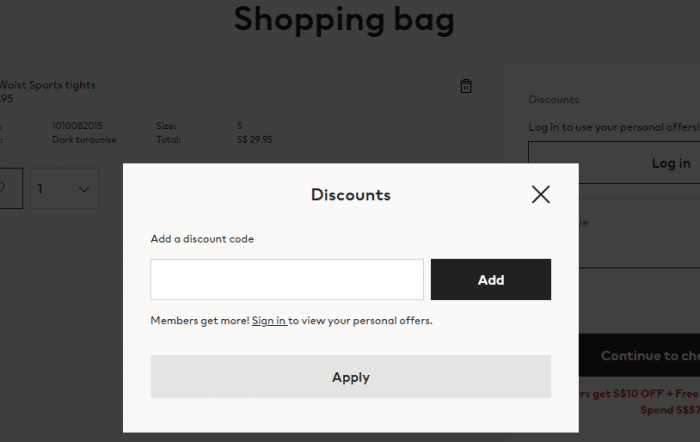Click the Discounts label in order summary
The height and width of the screenshot is (442, 700).
click(554, 100)
